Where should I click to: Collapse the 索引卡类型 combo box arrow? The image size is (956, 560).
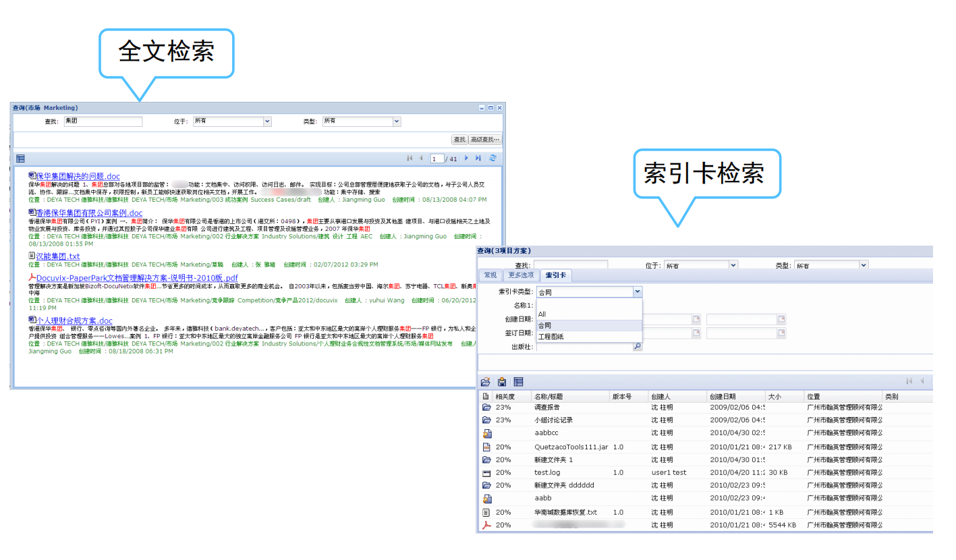point(638,292)
